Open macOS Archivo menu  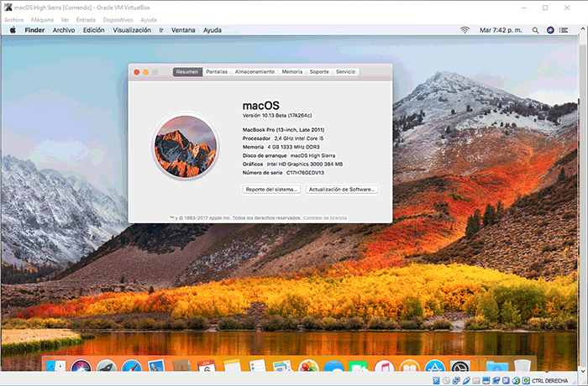[64, 30]
